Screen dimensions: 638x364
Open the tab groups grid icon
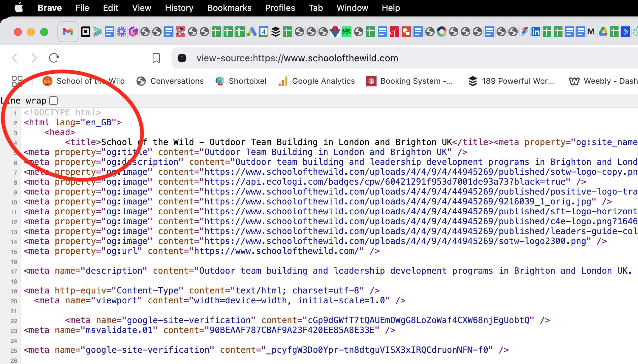click(17, 81)
